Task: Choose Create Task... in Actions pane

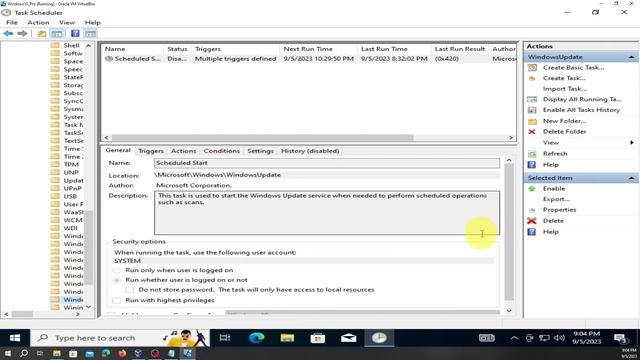Action: tap(564, 78)
